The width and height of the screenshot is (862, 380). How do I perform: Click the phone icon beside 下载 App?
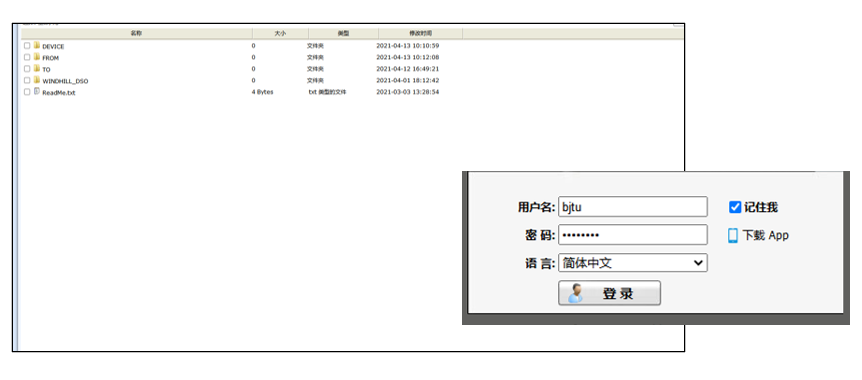point(732,235)
